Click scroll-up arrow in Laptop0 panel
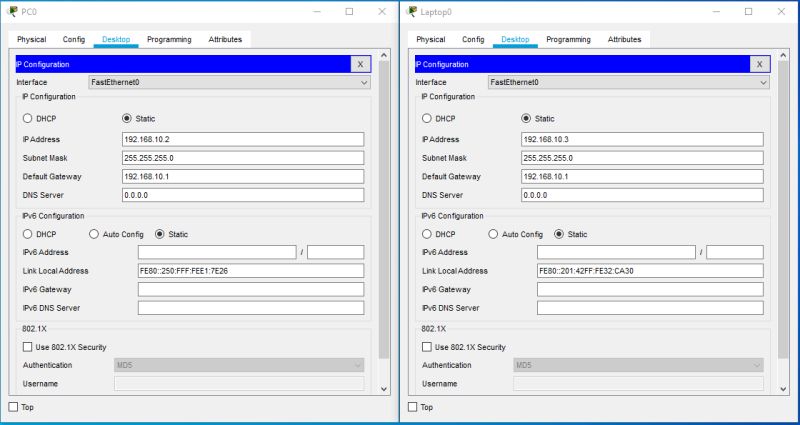The image size is (800, 425). tap(784, 55)
